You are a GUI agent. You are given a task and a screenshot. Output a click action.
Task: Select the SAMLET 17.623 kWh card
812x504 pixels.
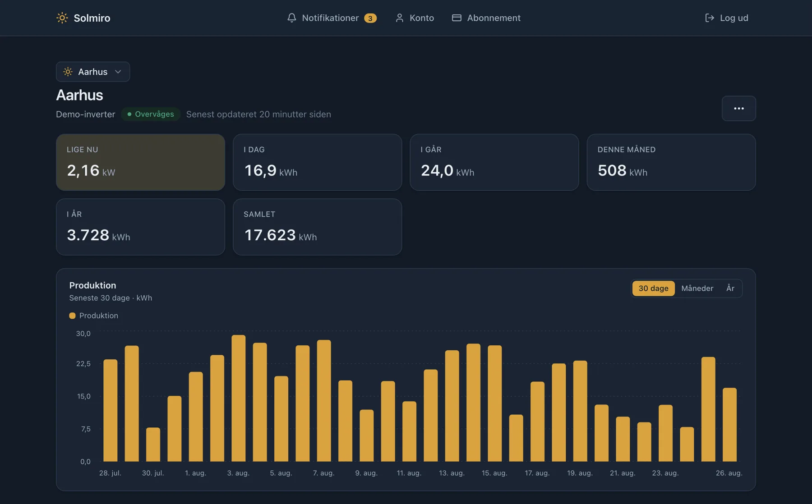[317, 227]
